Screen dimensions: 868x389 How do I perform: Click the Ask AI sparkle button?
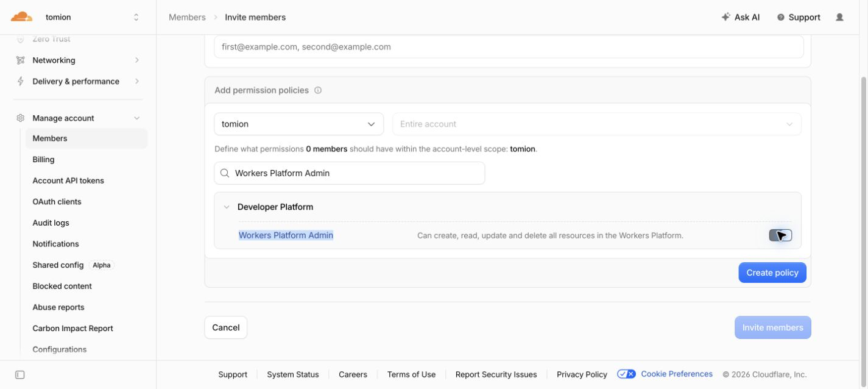point(740,17)
